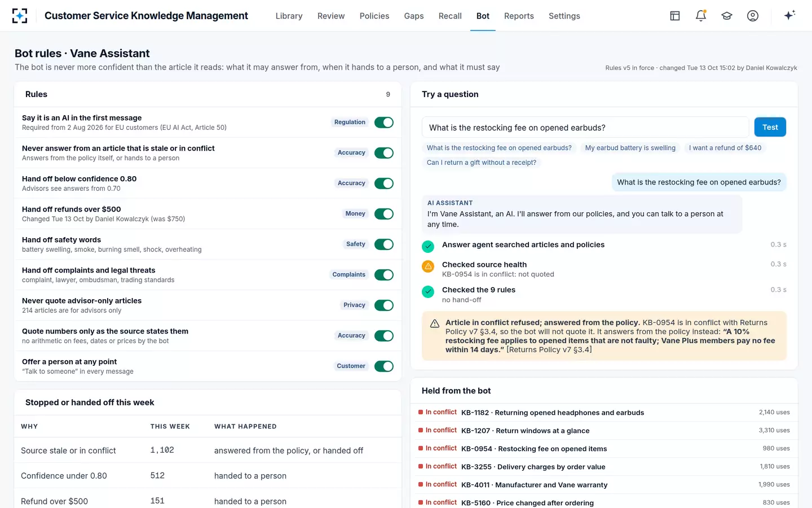Click the green check beside Answer agent searched
This screenshot has height=508, width=812.
[428, 246]
